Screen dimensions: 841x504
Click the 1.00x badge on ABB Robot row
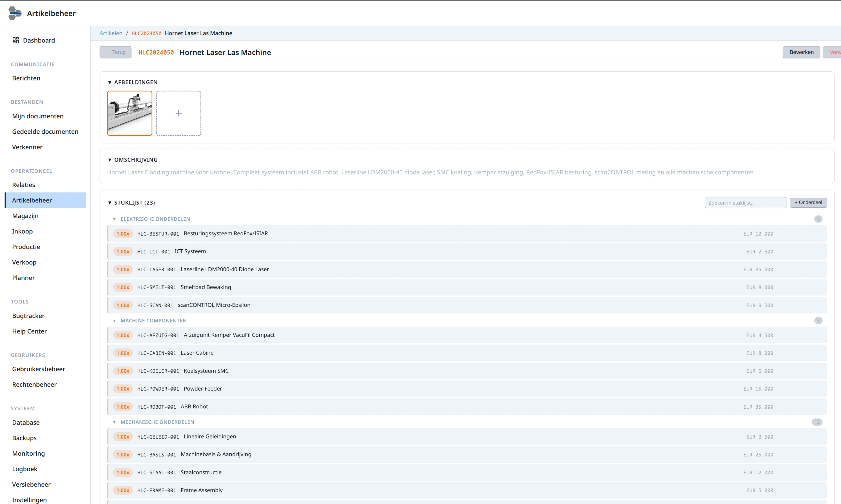coord(123,407)
